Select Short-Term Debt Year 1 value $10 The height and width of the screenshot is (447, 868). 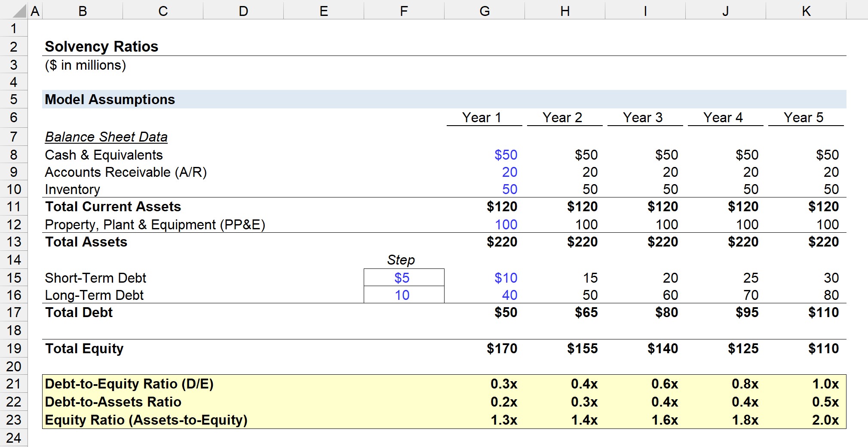tap(506, 278)
